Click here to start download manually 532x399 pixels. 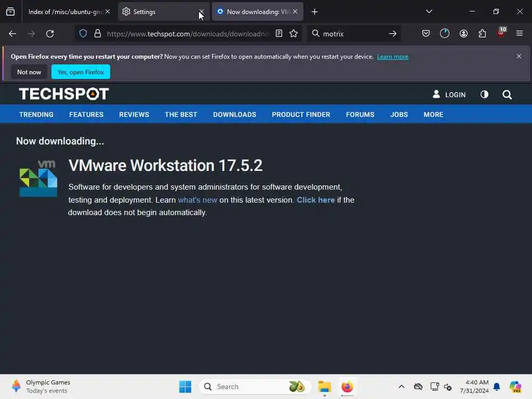315,200
